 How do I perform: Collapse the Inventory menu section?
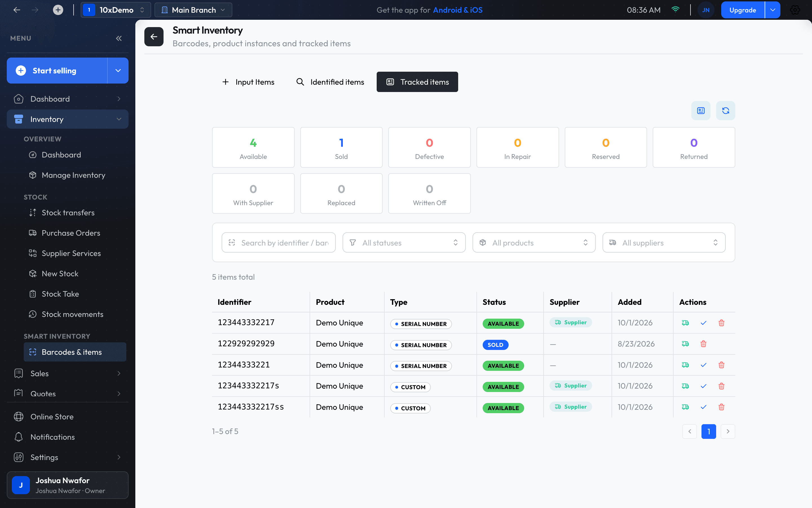[x=67, y=119]
